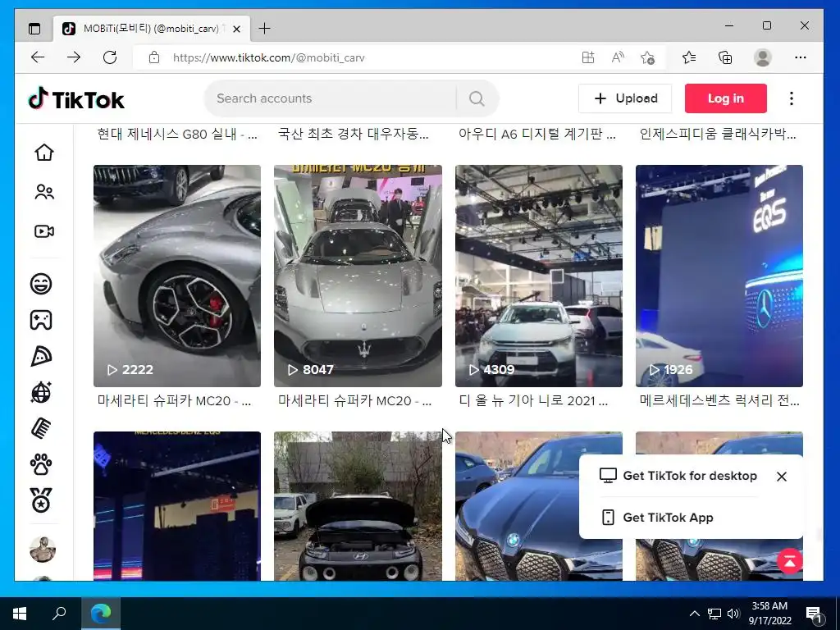
Task: Open the LIVE sidebar icon
Action: [x=44, y=231]
